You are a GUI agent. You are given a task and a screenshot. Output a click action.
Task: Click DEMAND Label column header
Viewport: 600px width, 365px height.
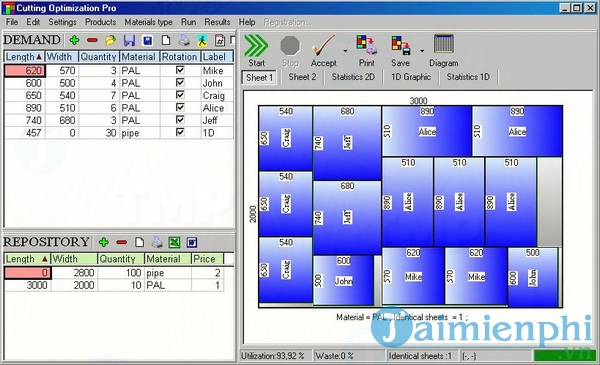coord(217,57)
